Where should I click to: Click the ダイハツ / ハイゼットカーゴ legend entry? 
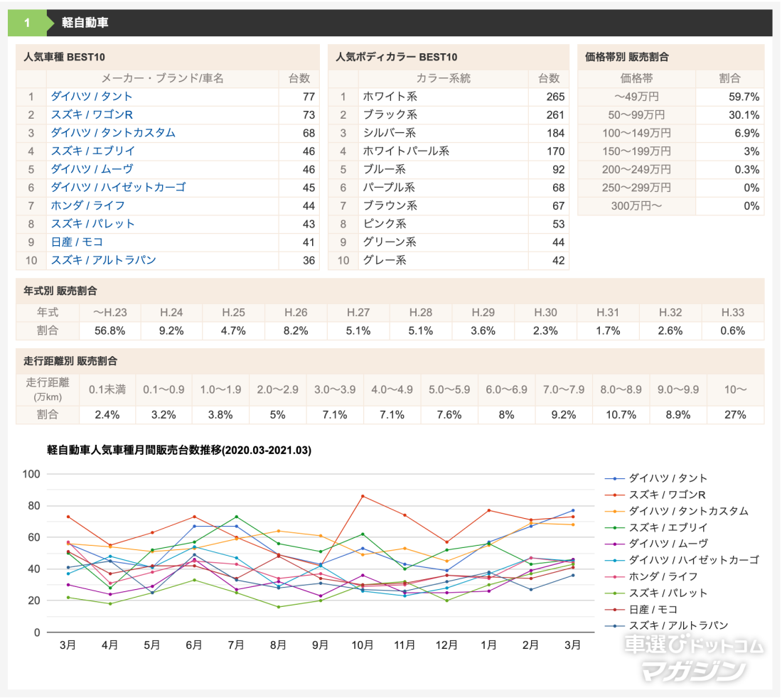682,560
